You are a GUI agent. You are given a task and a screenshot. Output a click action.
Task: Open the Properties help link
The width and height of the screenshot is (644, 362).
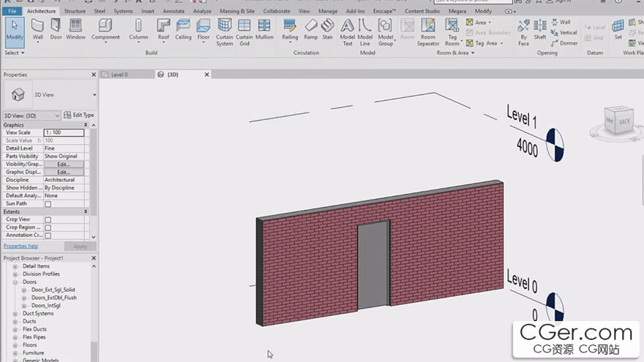(20, 246)
